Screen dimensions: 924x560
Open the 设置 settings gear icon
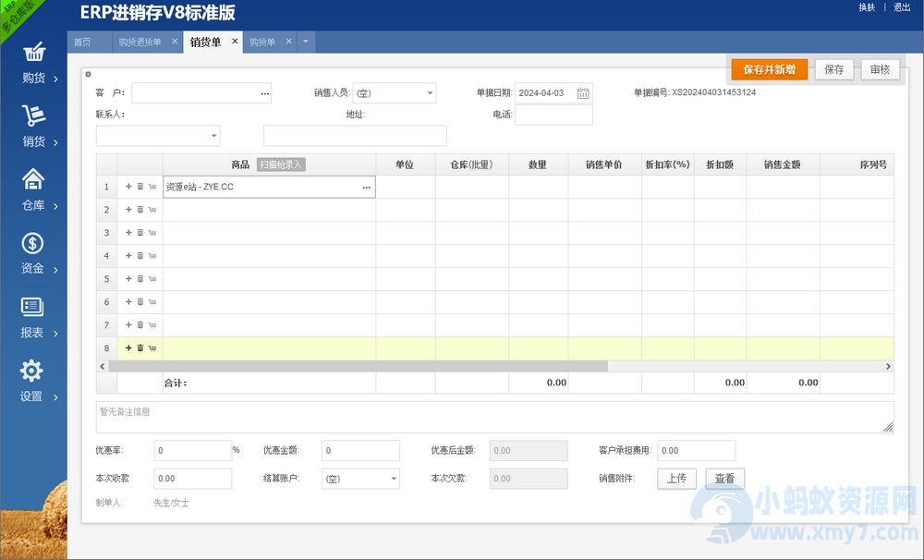tap(31, 371)
